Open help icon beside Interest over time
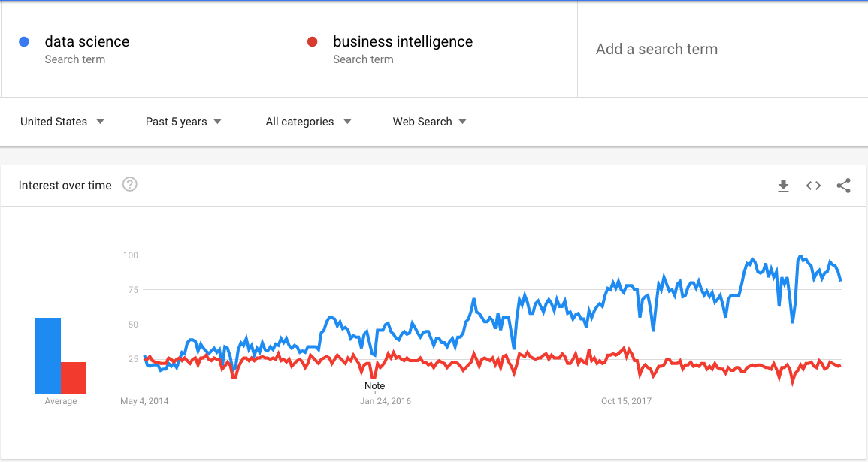The image size is (868, 462). [x=129, y=184]
